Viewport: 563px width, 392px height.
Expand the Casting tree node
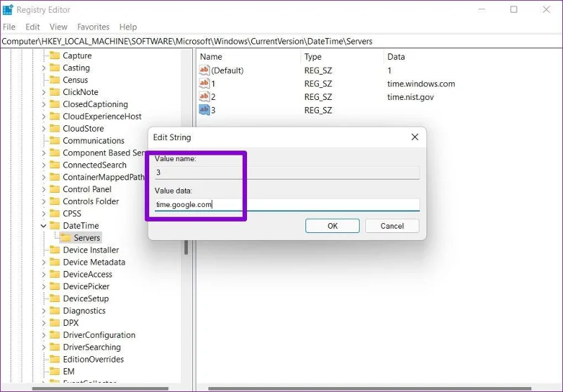(44, 68)
